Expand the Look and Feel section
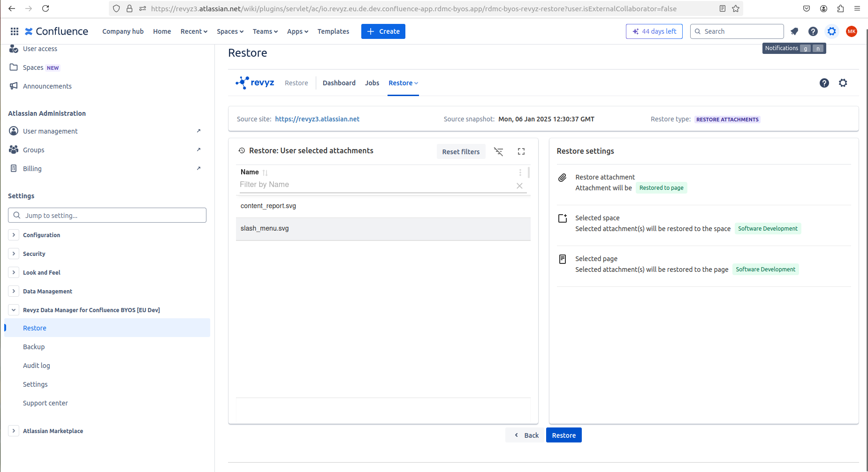Viewport: 868px width, 472px height. [x=14, y=272]
